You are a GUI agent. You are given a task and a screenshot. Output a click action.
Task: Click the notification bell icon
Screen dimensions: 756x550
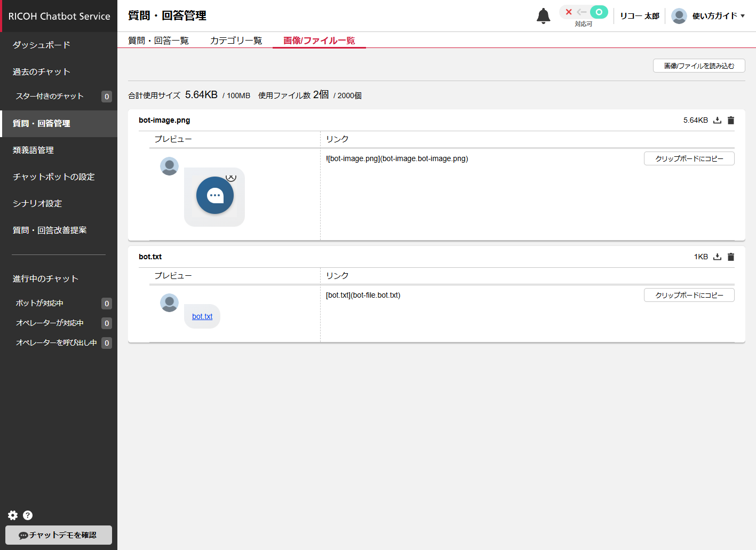click(543, 16)
